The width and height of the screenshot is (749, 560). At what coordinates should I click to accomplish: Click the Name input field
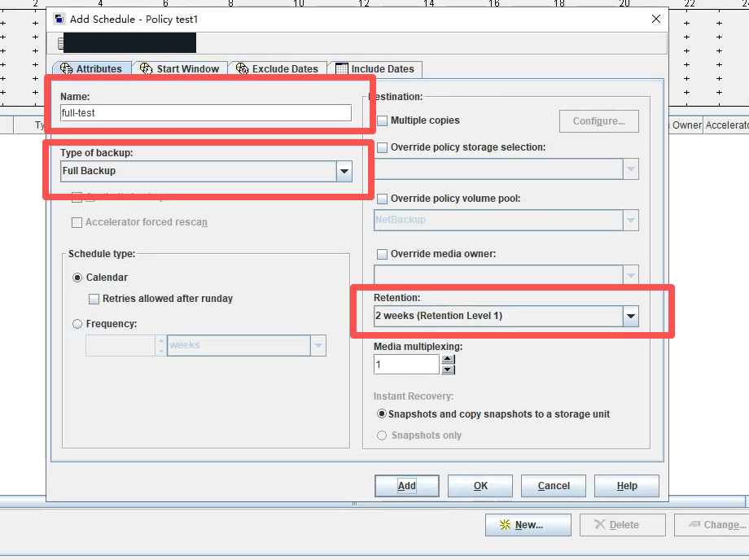coord(206,113)
